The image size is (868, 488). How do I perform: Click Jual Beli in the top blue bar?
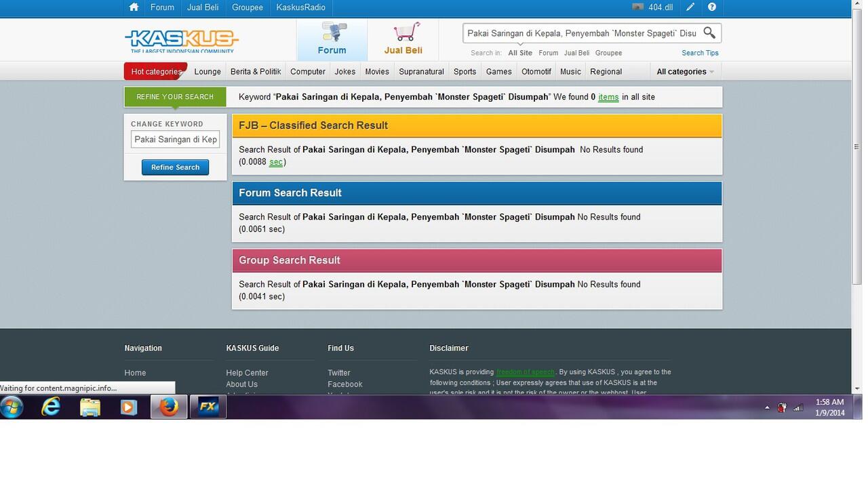click(x=203, y=7)
